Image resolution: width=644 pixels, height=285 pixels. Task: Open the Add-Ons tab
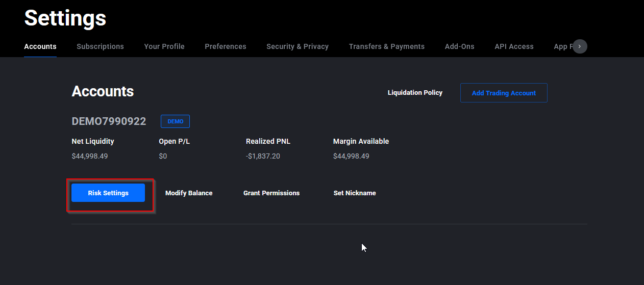point(460,46)
